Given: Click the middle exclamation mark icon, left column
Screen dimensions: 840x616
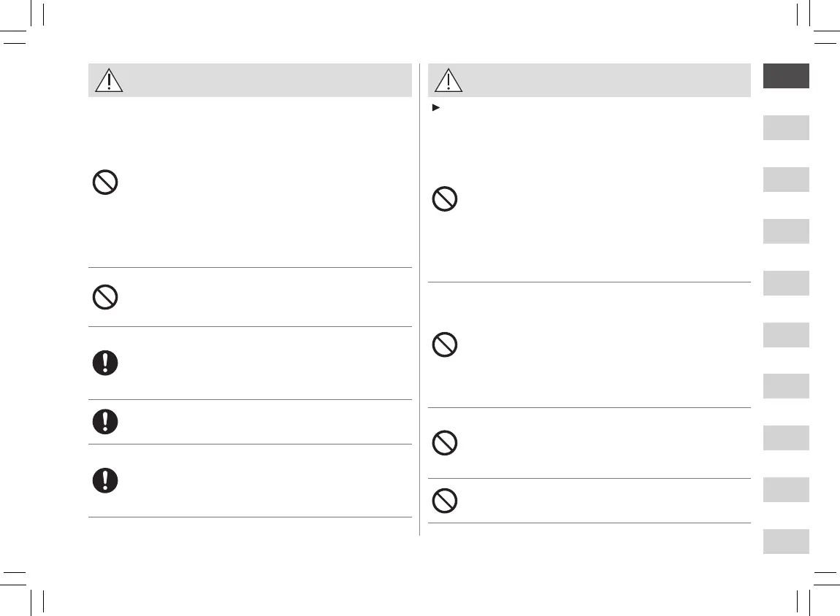Looking at the screenshot, I should pyautogui.click(x=105, y=422).
